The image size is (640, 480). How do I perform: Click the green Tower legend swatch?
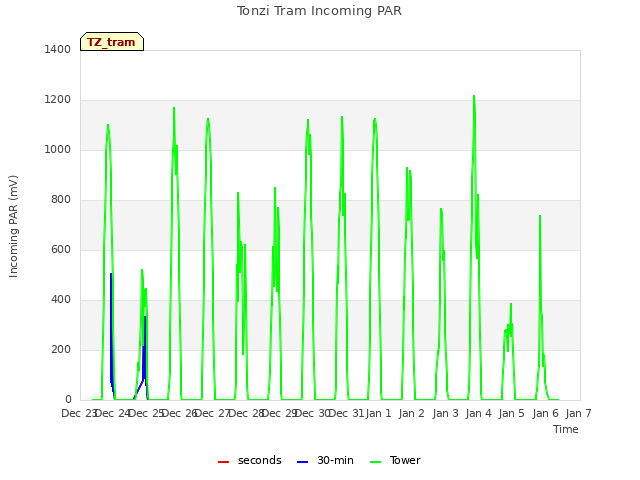pos(375,462)
